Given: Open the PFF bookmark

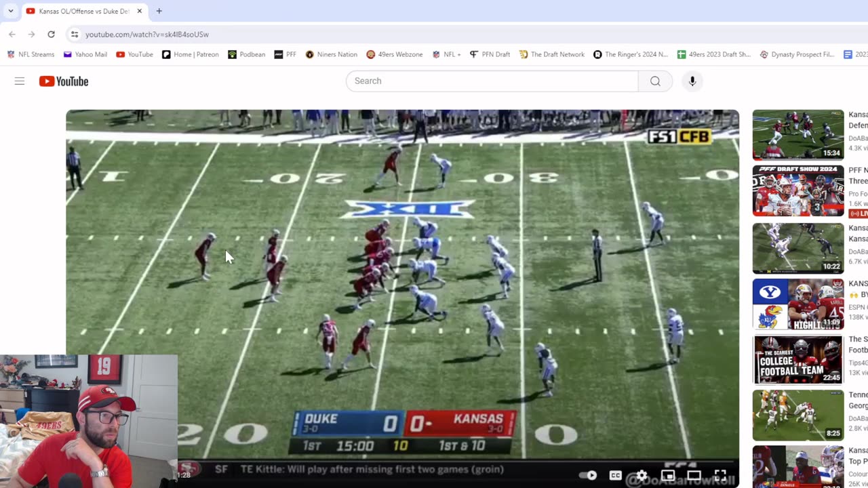Looking at the screenshot, I should click(x=285, y=54).
